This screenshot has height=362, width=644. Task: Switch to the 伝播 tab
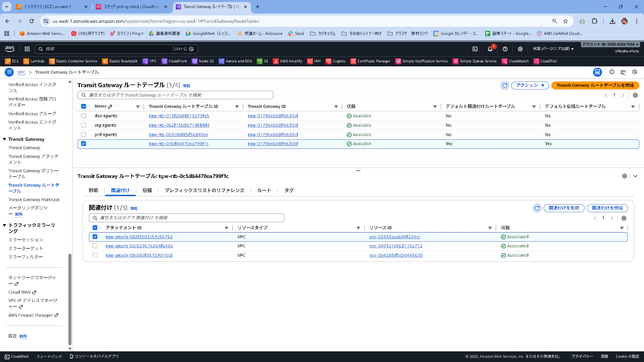(147, 190)
